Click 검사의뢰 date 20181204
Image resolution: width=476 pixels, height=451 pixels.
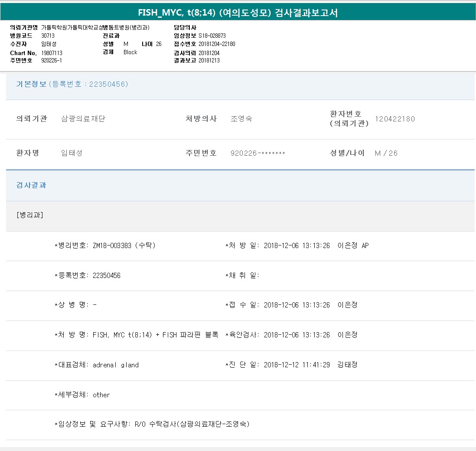tap(209, 53)
